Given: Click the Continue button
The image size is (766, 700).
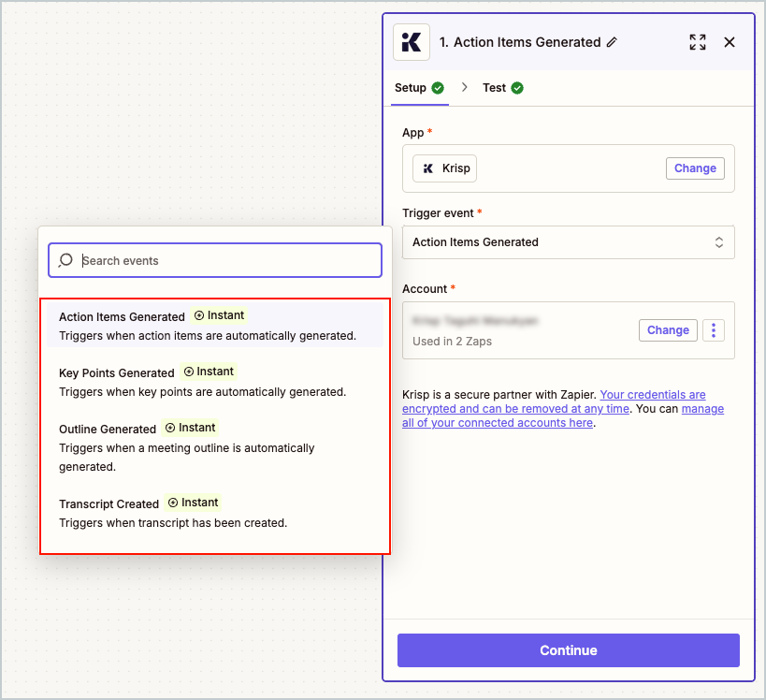Looking at the screenshot, I should (568, 650).
